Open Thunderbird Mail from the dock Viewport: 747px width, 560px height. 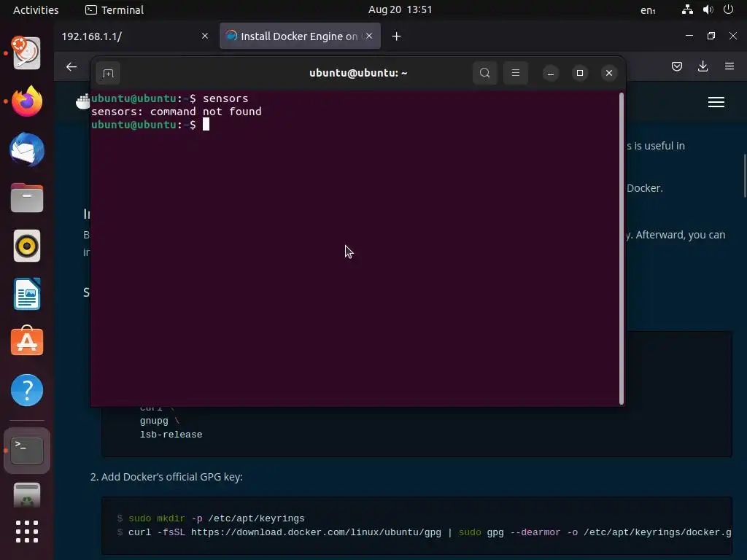27,149
